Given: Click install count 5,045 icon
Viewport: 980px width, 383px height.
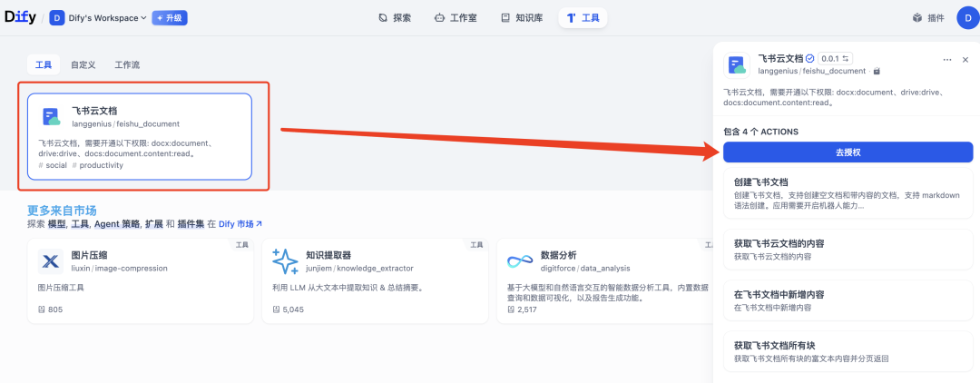Looking at the screenshot, I should 276,309.
